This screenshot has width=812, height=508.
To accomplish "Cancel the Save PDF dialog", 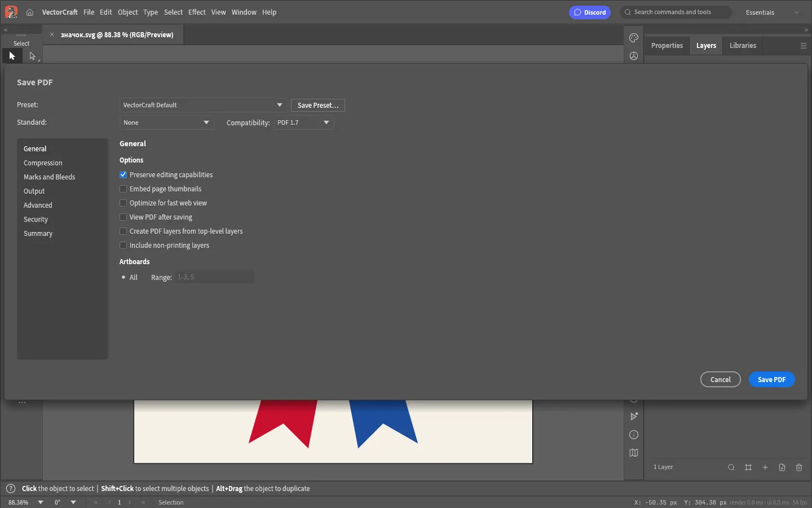I will [721, 380].
